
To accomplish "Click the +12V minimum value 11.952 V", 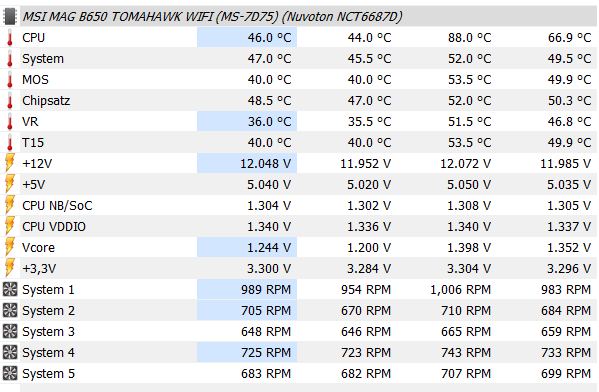I will tap(366, 164).
